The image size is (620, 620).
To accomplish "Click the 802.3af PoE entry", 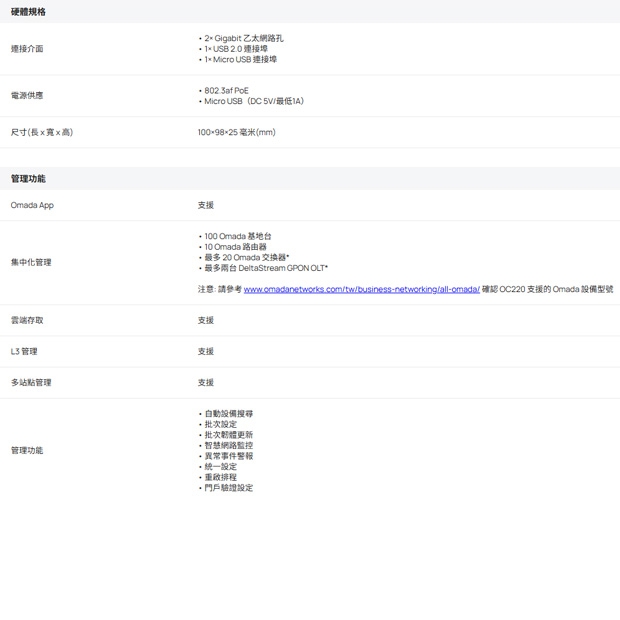I will (x=226, y=91).
